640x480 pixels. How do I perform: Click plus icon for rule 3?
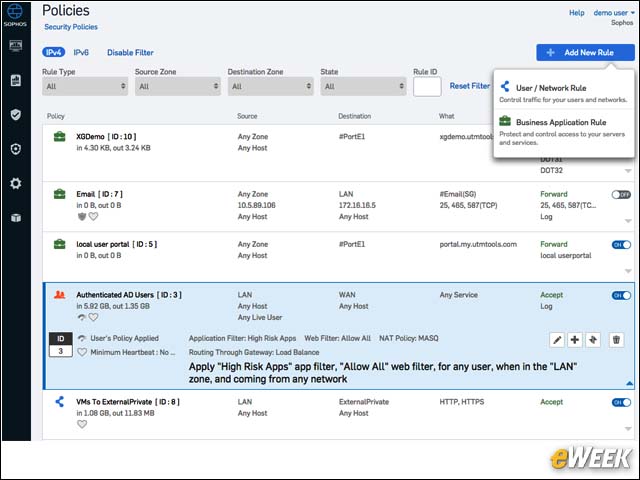575,340
